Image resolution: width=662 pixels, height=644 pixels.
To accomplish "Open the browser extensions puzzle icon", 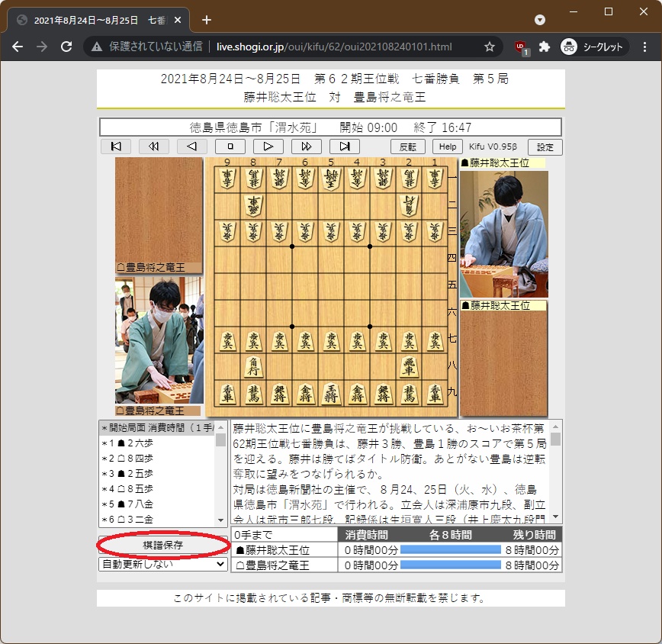I will click(x=544, y=46).
